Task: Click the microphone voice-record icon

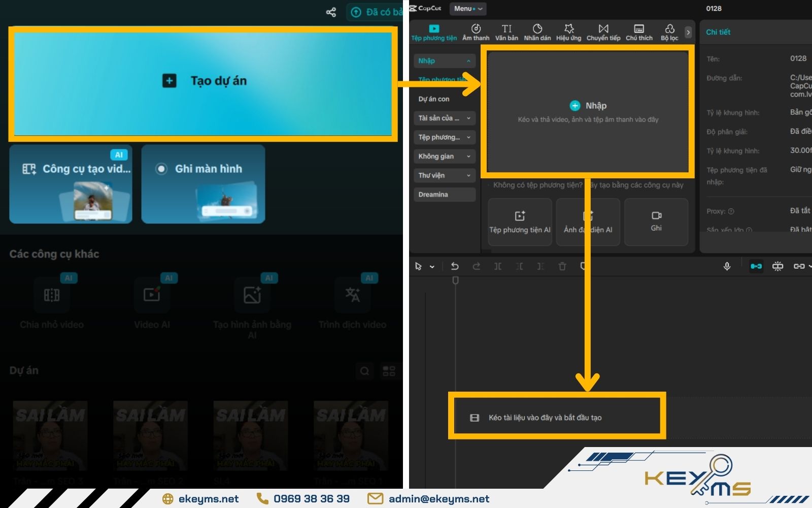Action: (x=727, y=266)
